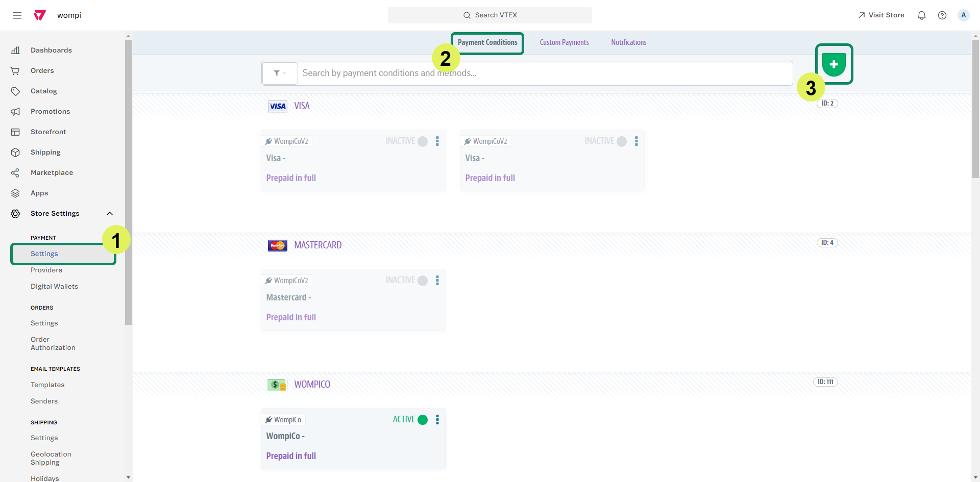Click the notifications bell icon
The height and width of the screenshot is (482, 980).
click(921, 15)
